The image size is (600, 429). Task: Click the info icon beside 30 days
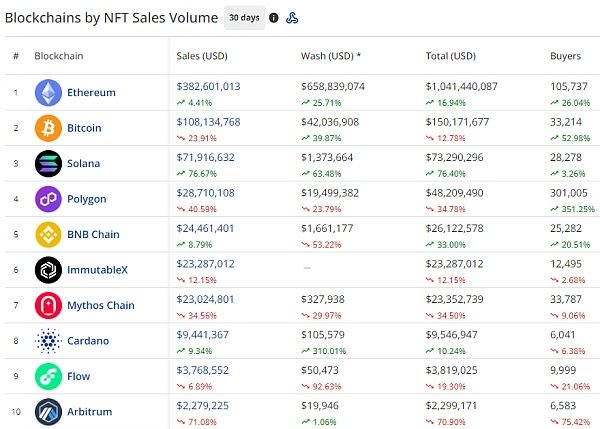pyautogui.click(x=274, y=17)
